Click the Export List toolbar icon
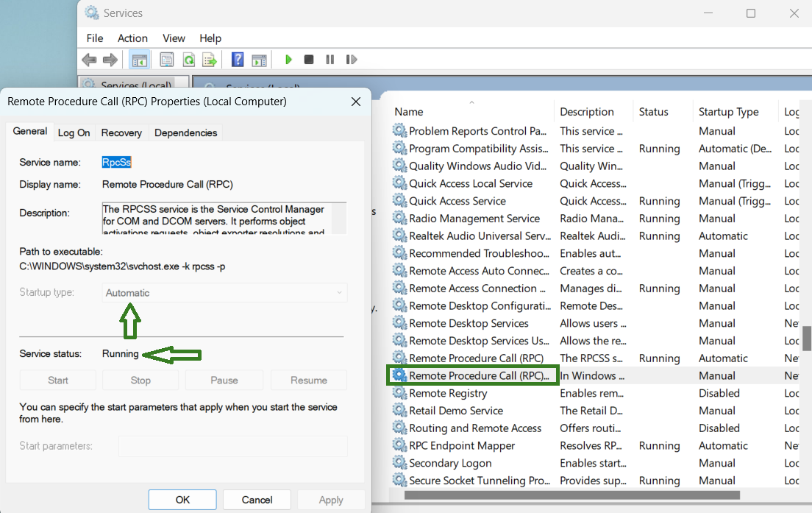This screenshot has width=812, height=513. coord(210,60)
